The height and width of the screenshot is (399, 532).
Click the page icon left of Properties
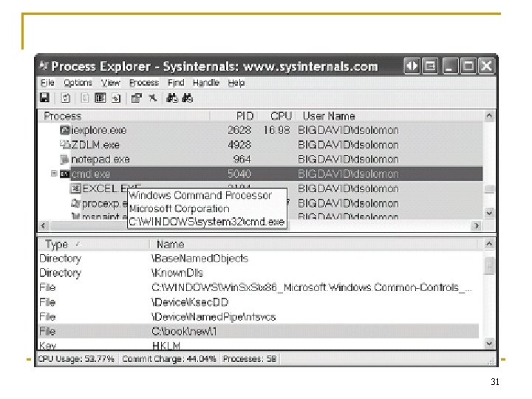pyautogui.click(x=116, y=98)
